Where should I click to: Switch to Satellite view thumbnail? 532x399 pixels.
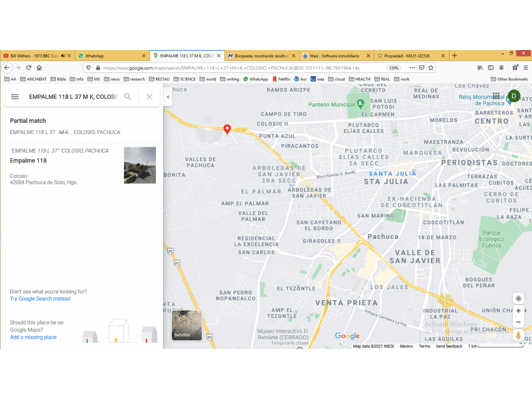[x=186, y=325]
